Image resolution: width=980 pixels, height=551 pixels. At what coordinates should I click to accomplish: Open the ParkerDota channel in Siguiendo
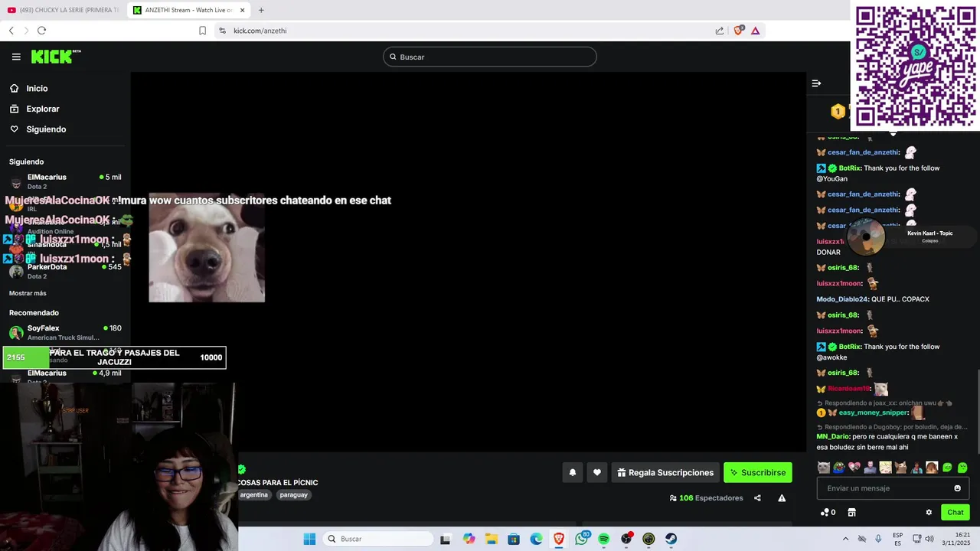tap(65, 271)
